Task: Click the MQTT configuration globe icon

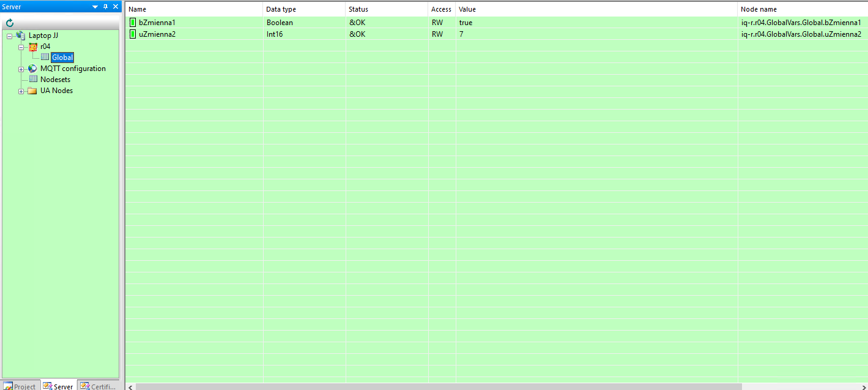Action: pos(32,69)
